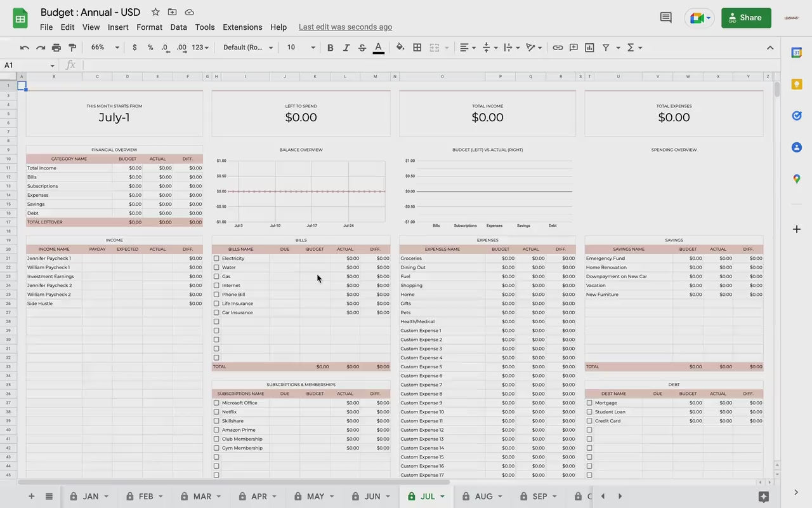Tick the Netflix subscription checkbox
The height and width of the screenshot is (508, 812).
pyautogui.click(x=216, y=412)
